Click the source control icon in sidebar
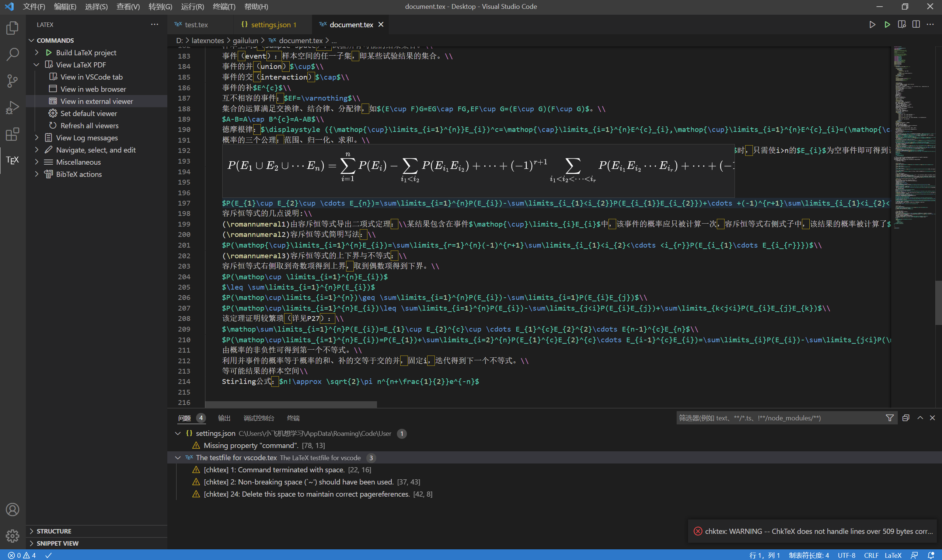942x560 pixels. tap(13, 79)
